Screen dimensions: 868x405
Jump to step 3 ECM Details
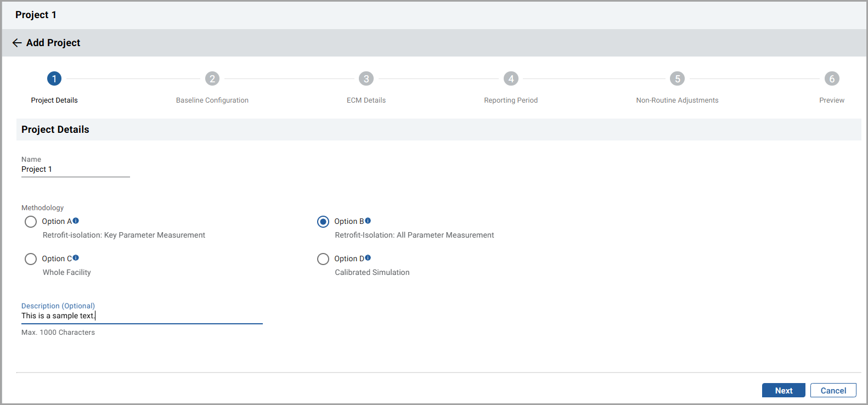click(x=366, y=79)
